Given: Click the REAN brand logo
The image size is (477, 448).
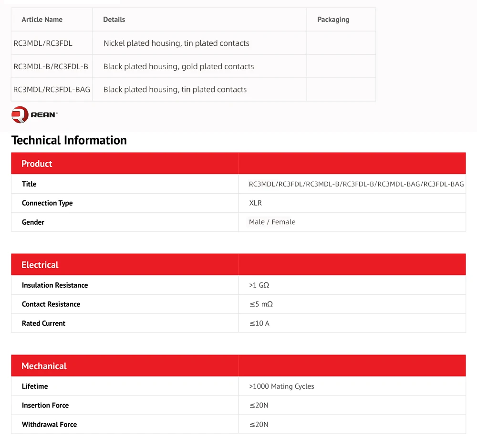Looking at the screenshot, I should pos(34,115).
